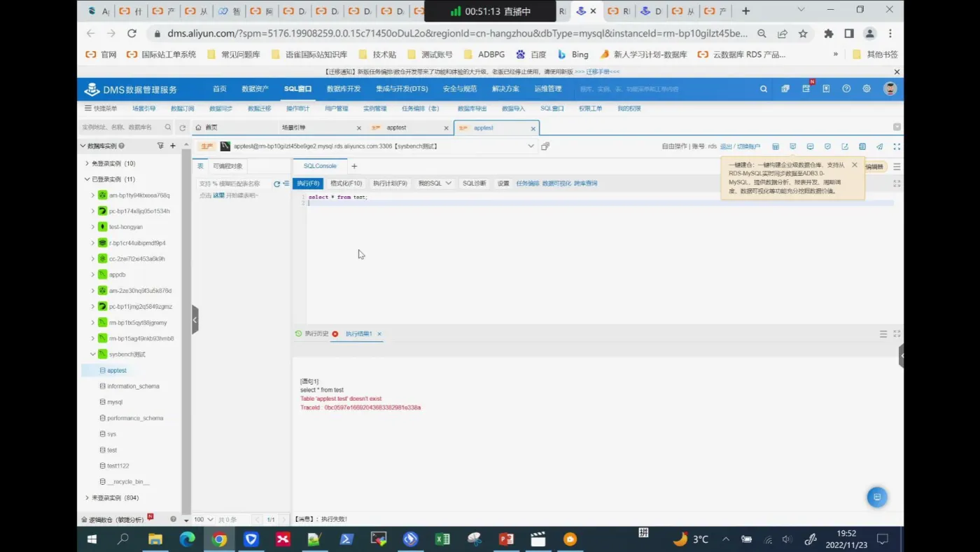Open the help question mark icon in header

point(846,89)
